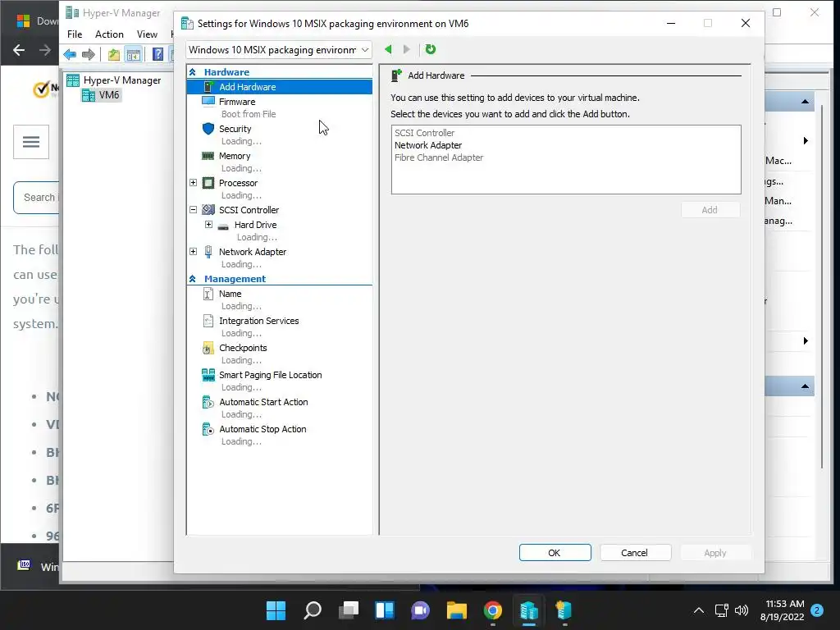The height and width of the screenshot is (630, 840).
Task: Select Fibre Channel Adapter in the device list
Action: pyautogui.click(x=439, y=157)
